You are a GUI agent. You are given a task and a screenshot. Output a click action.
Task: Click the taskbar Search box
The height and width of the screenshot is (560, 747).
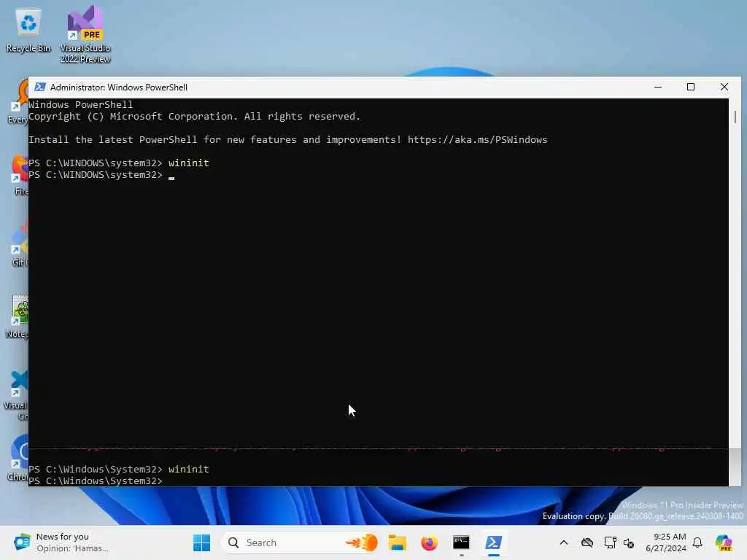(300, 542)
